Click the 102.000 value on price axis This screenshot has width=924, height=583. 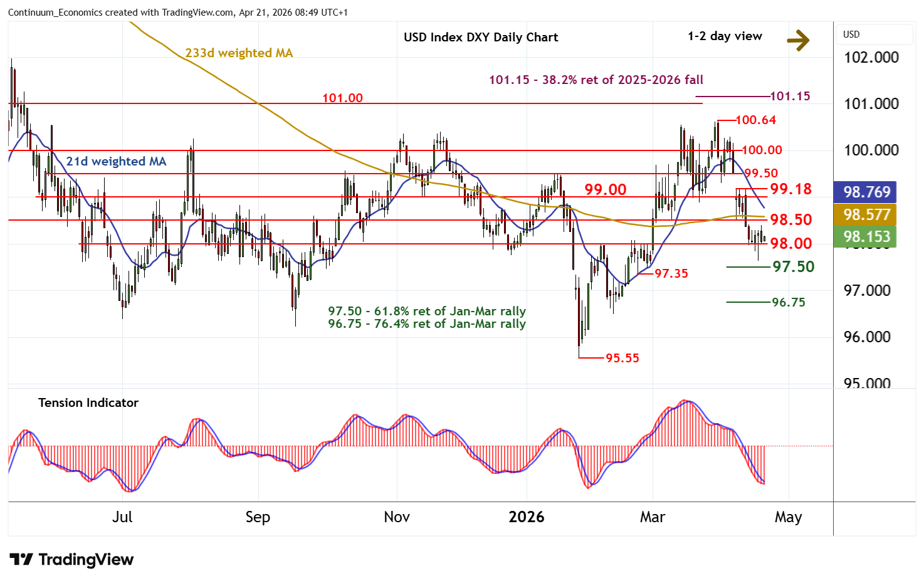[x=871, y=58]
